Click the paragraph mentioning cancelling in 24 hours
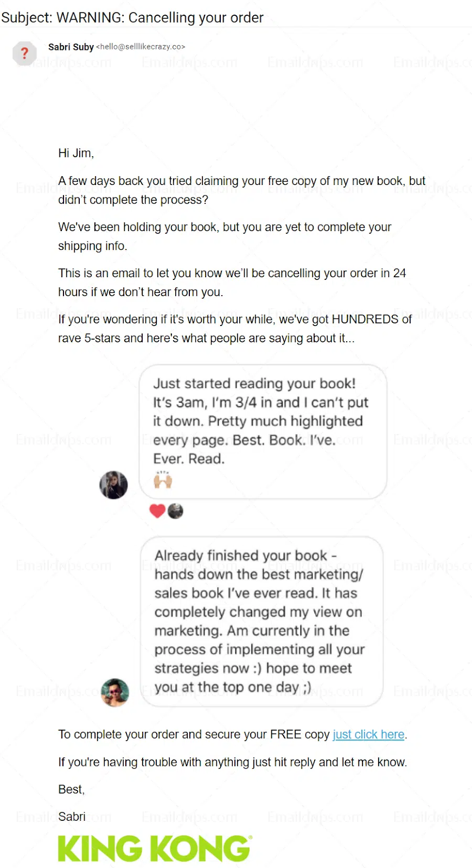Viewport: 472px width, 868px height. [x=232, y=283]
